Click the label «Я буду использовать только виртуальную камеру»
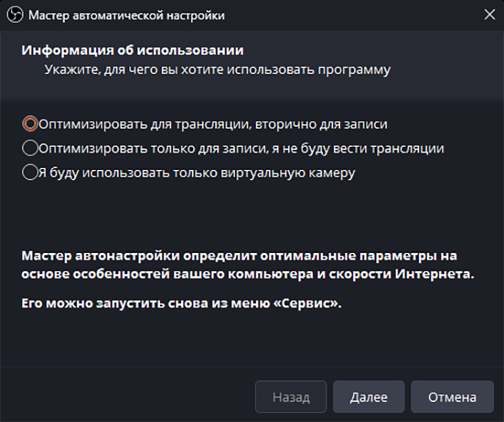504x422 pixels. 197,173
